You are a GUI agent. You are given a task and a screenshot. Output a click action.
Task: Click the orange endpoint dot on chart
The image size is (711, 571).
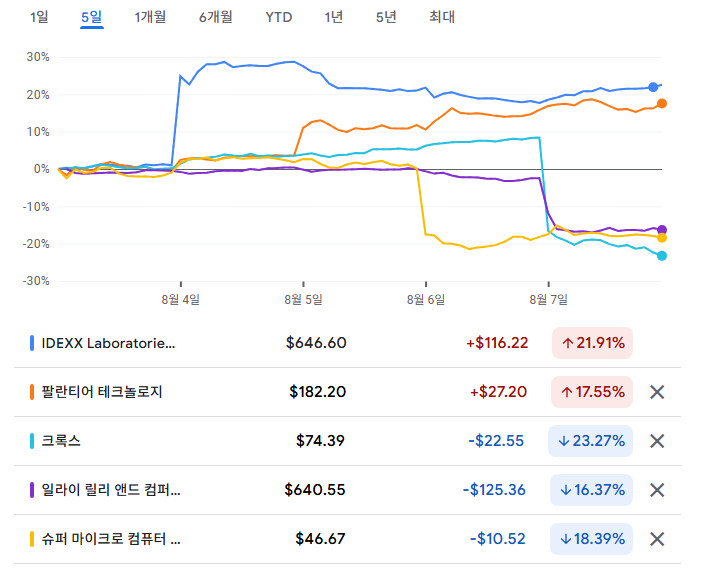coord(662,104)
